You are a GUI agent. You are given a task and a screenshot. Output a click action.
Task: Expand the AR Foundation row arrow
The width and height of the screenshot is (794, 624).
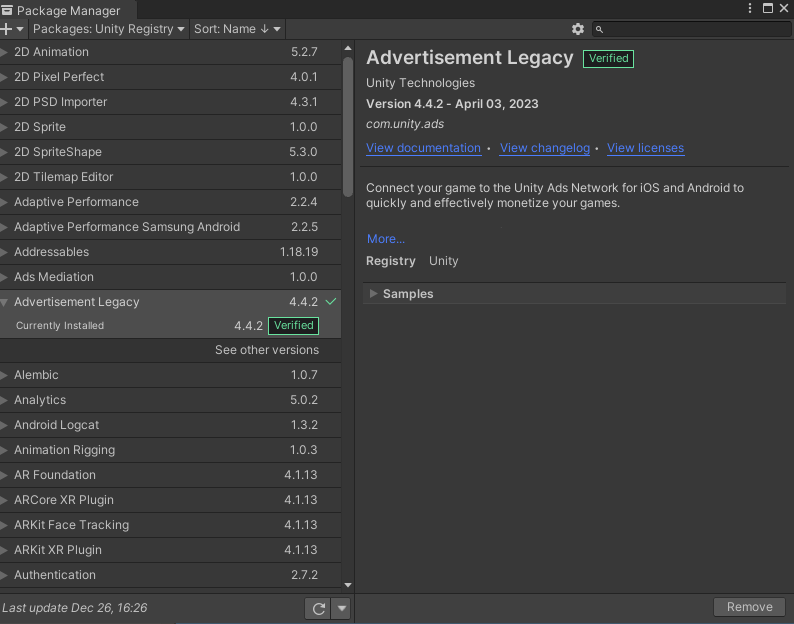pos(4,475)
